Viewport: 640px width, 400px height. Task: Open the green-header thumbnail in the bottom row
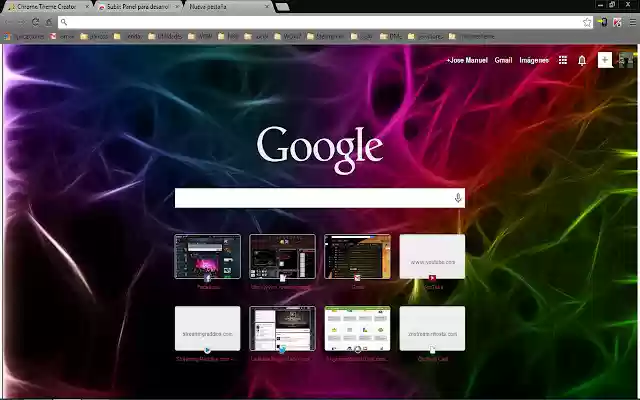358,329
